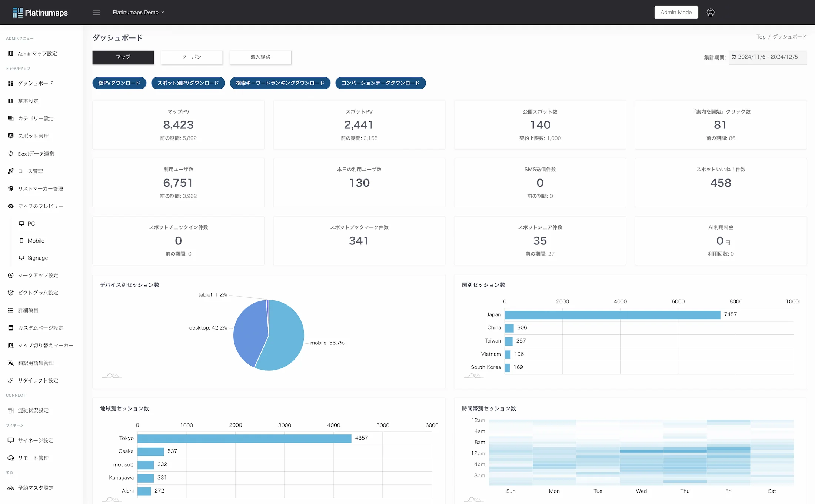815x504 pixels.
Task: Open the date range picker field
Action: 767,57
